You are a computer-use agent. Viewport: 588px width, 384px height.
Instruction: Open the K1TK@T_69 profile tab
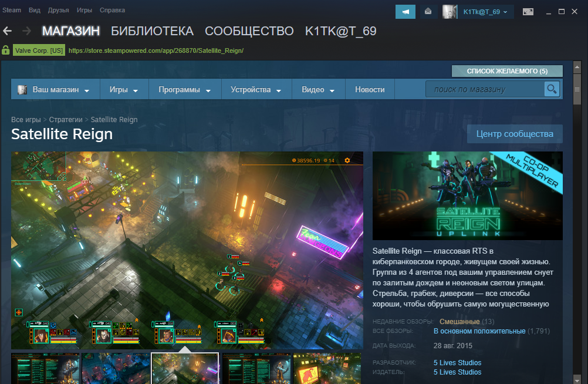coord(340,31)
